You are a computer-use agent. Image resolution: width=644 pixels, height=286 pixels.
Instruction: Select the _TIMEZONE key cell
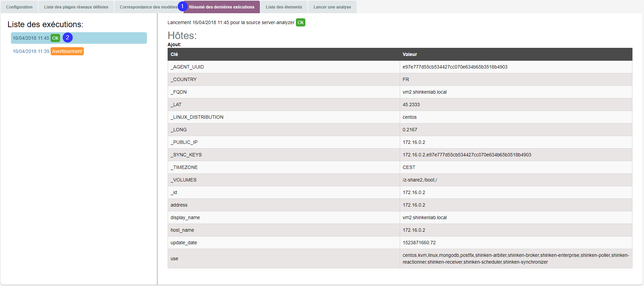pos(284,167)
